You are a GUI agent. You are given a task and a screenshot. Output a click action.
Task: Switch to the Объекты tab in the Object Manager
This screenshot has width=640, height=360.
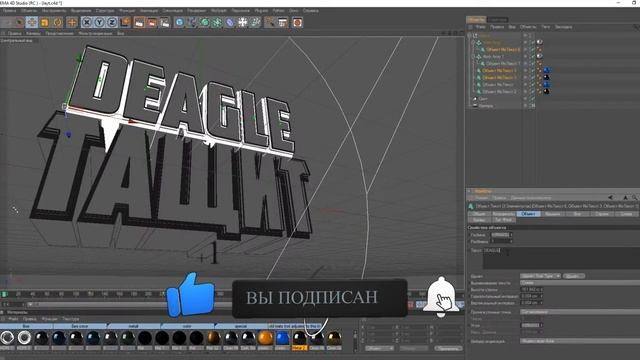point(476,19)
